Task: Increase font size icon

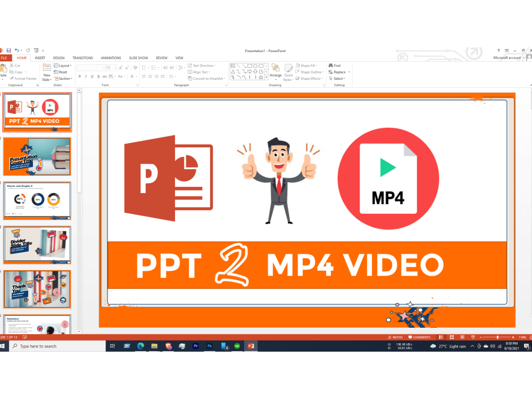Action: (x=120, y=68)
